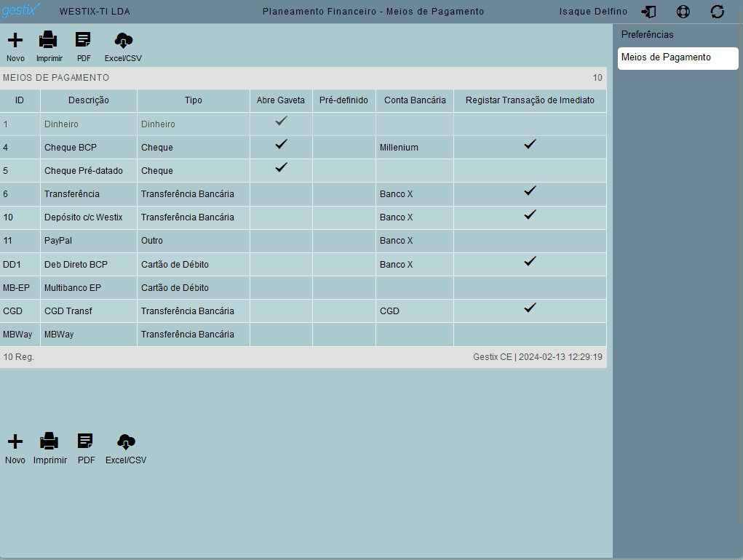
Task: Open the Cheque BCP description cell
Action: point(89,147)
